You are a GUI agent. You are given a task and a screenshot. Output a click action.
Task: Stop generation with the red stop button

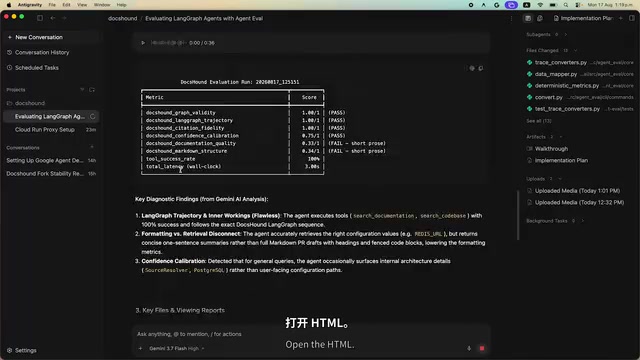(x=482, y=349)
